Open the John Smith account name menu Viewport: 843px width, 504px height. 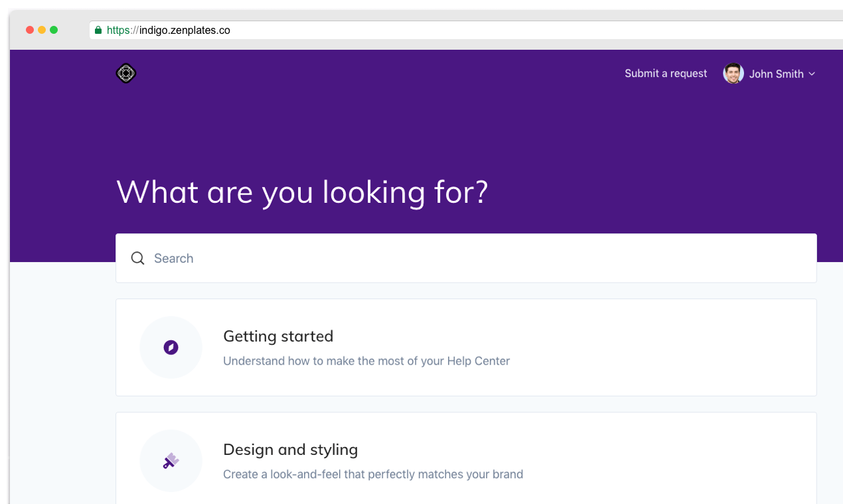(x=776, y=74)
